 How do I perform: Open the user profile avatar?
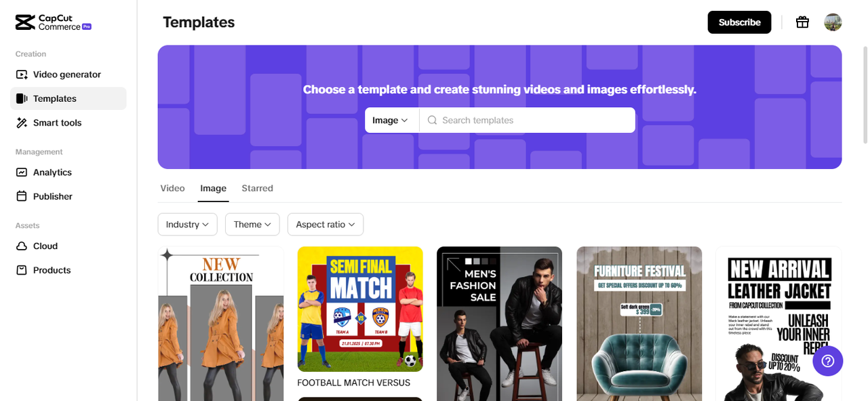click(833, 22)
